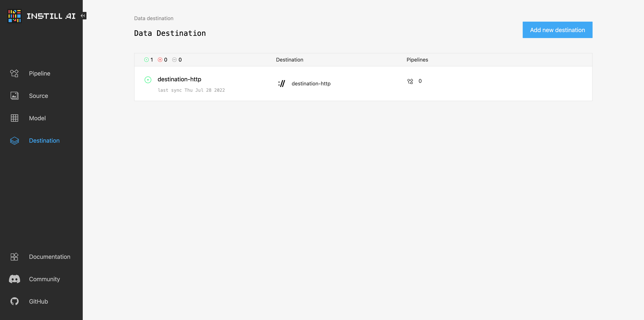Collapse the sidebar using the arrow icon
The width and height of the screenshot is (644, 320).
83,15
